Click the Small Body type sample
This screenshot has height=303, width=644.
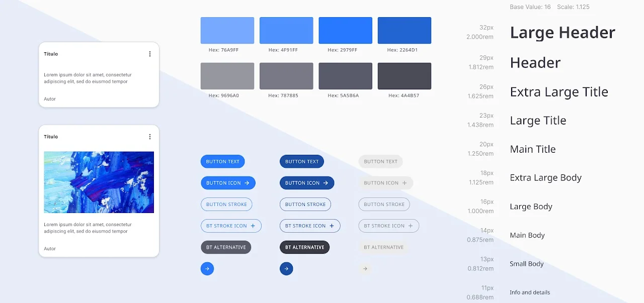pos(527,264)
